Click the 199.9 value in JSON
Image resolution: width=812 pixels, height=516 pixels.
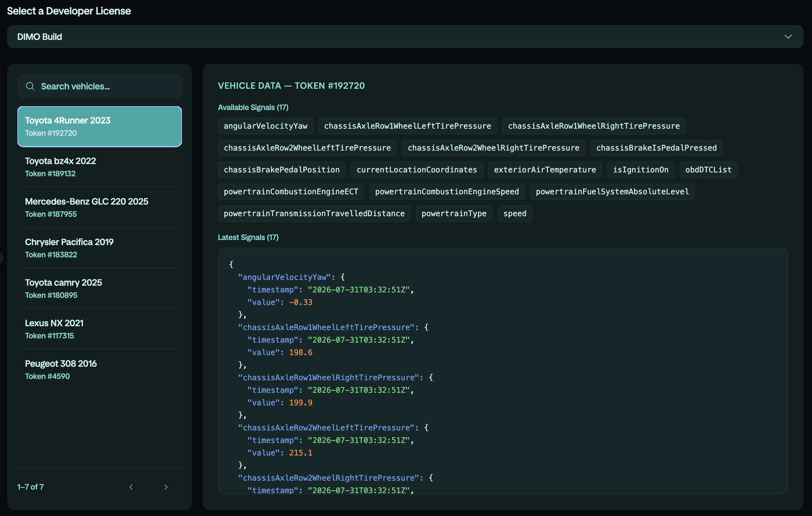pyautogui.click(x=301, y=403)
